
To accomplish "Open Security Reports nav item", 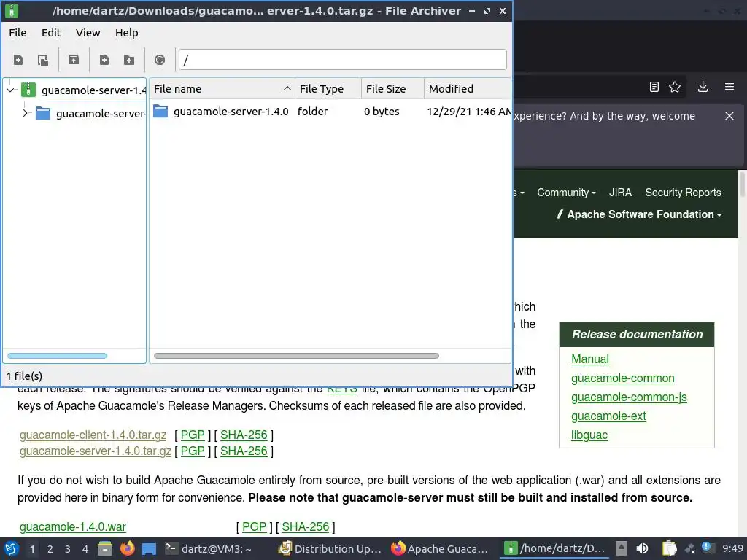I will [683, 192].
